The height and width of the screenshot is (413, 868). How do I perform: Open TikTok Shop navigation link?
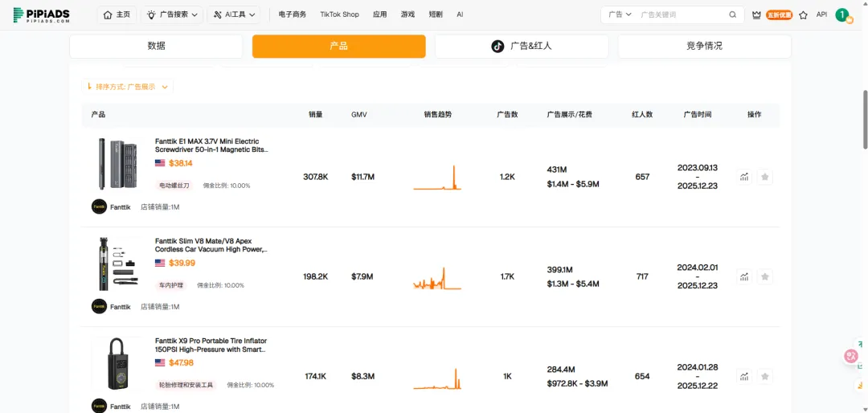[339, 14]
